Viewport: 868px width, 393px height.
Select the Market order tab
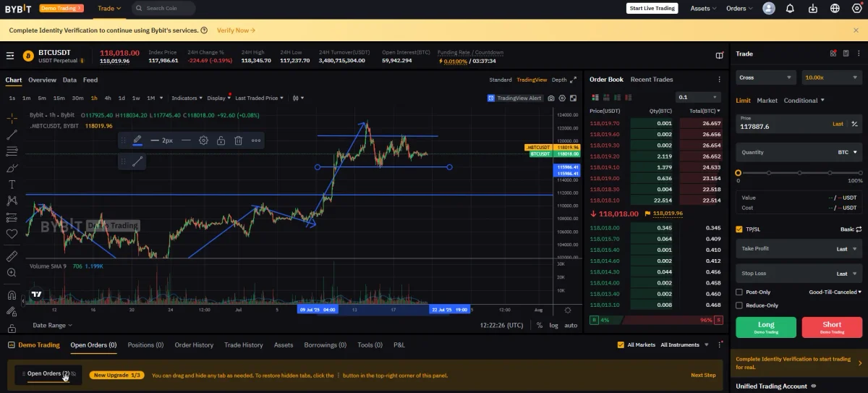click(767, 101)
